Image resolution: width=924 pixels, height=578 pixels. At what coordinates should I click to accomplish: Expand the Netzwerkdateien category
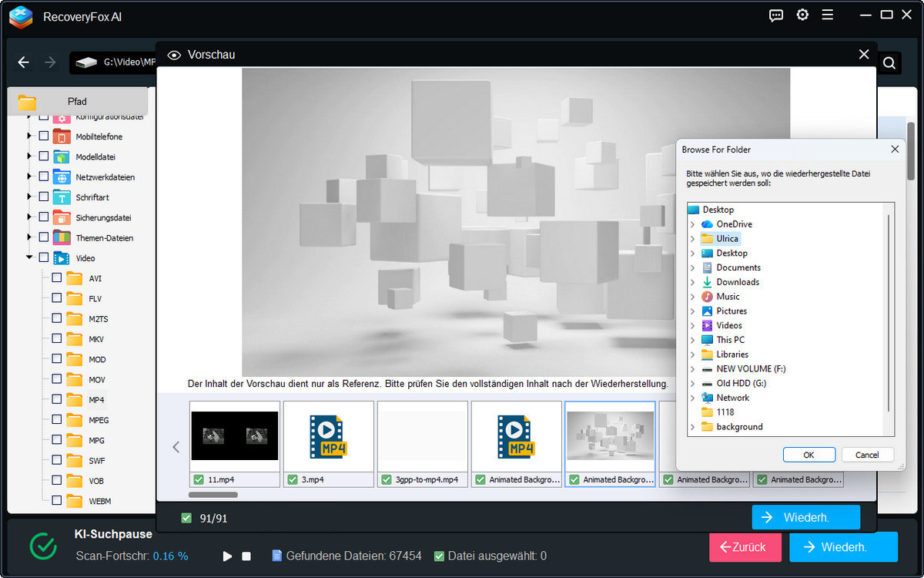coord(29,176)
